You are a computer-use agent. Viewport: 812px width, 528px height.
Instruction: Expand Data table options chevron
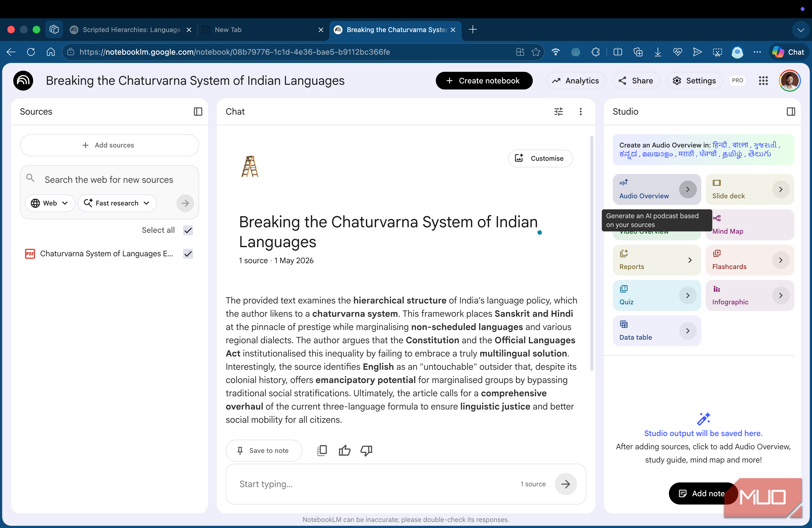[687, 331]
